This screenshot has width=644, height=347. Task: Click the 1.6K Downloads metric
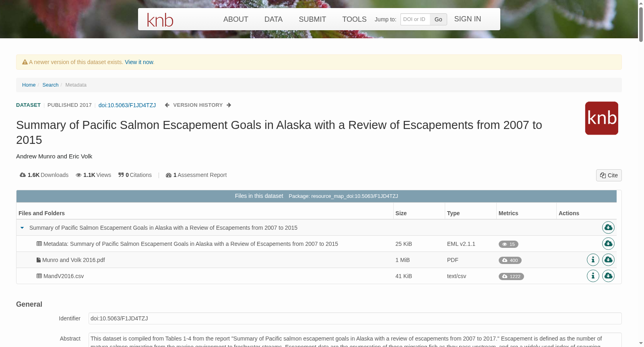tap(44, 175)
